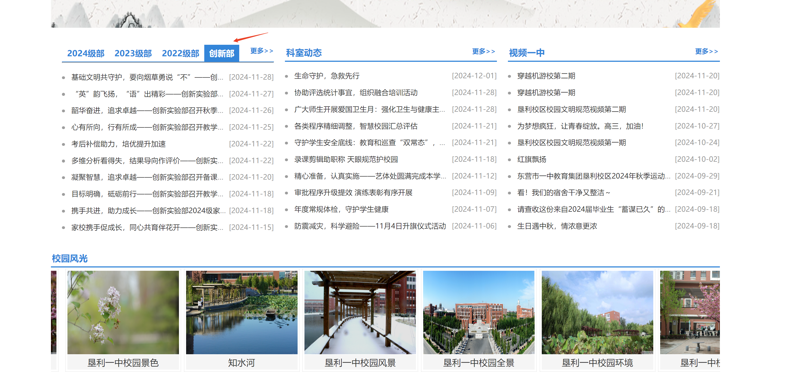Open video 东营市一中教育集团垦利校区2024年秋季运动
The height and width of the screenshot is (385, 800).
click(x=594, y=176)
